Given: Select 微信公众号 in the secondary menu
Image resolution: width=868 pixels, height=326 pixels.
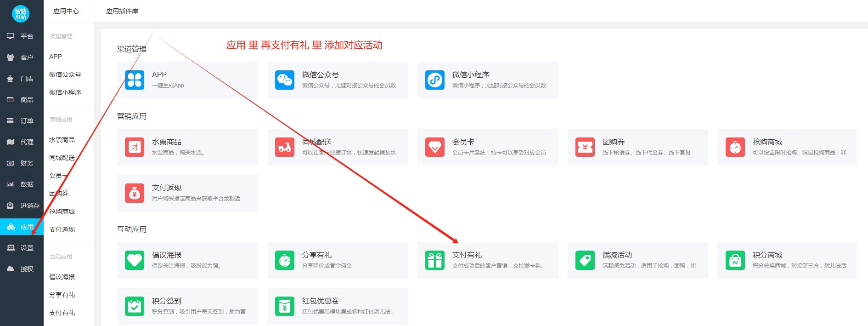Looking at the screenshot, I should pos(65,74).
